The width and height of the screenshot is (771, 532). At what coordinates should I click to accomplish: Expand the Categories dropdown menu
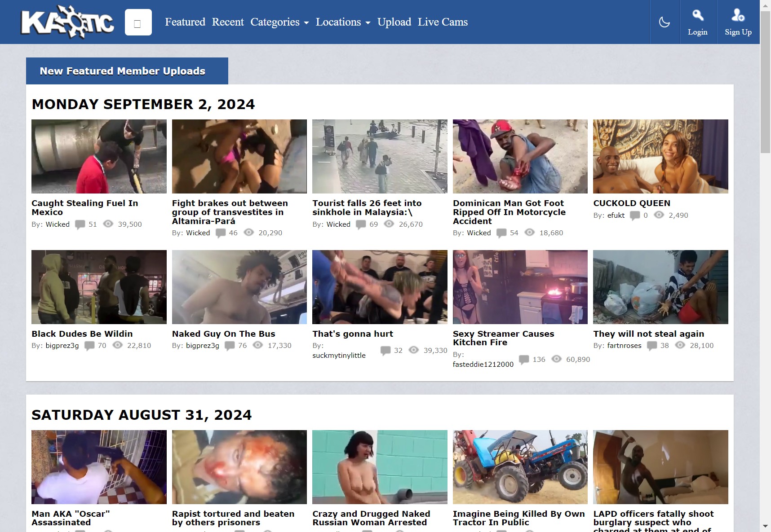coord(279,22)
